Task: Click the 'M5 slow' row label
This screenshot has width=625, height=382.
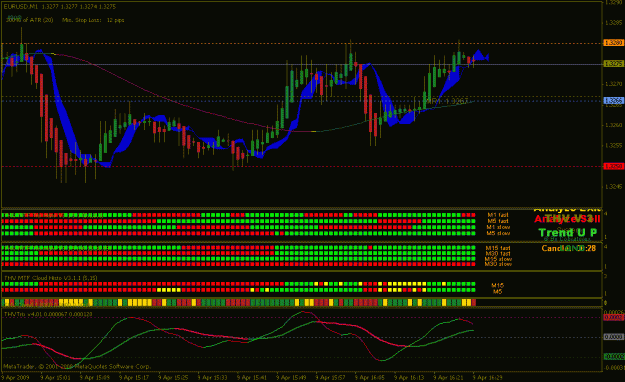Action: point(498,233)
